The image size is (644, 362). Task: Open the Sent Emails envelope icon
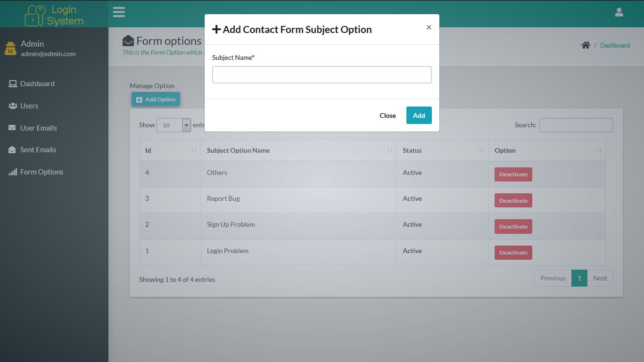pyautogui.click(x=12, y=149)
